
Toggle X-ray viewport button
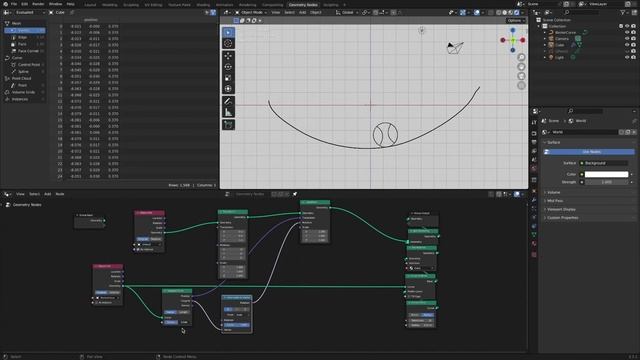(x=491, y=13)
